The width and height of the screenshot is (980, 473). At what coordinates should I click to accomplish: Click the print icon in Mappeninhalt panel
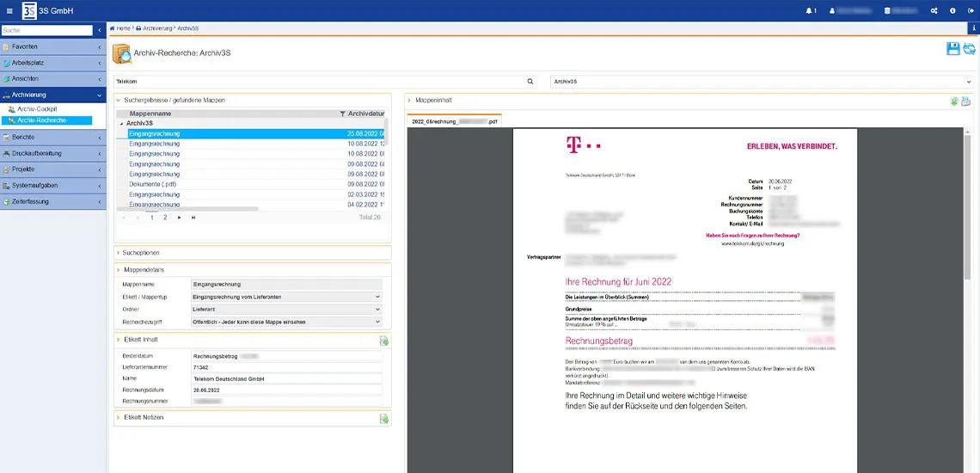click(x=965, y=101)
